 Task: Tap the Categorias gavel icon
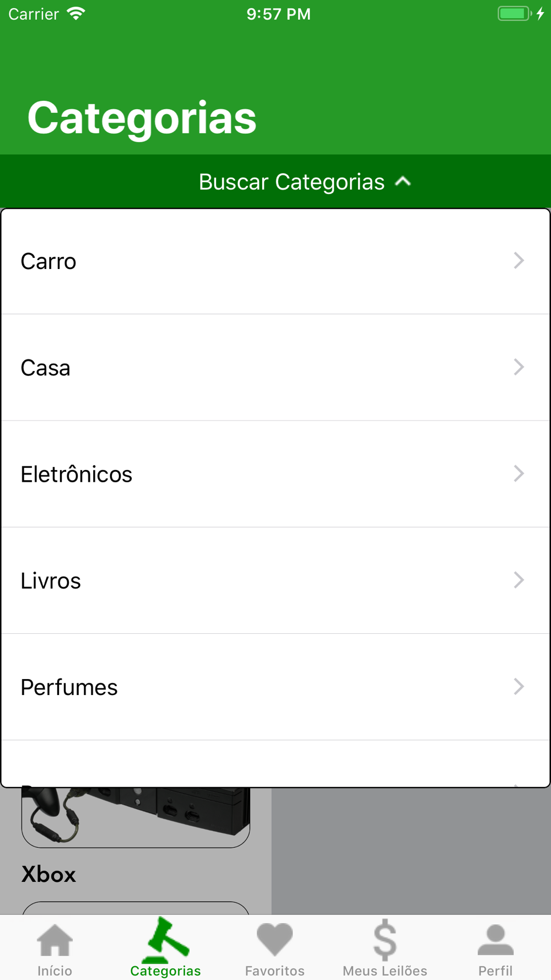pyautogui.click(x=165, y=939)
